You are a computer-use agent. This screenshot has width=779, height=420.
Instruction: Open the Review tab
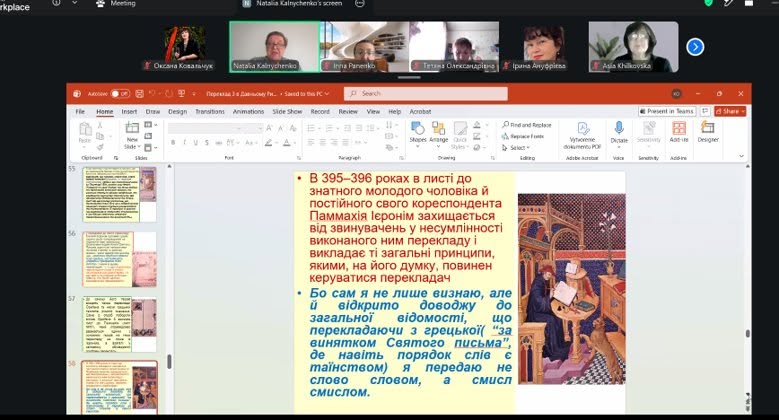pyautogui.click(x=348, y=112)
